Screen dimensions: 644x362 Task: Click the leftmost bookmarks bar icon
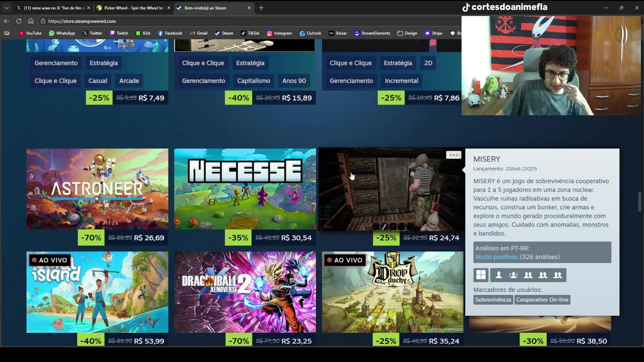(x=7, y=33)
